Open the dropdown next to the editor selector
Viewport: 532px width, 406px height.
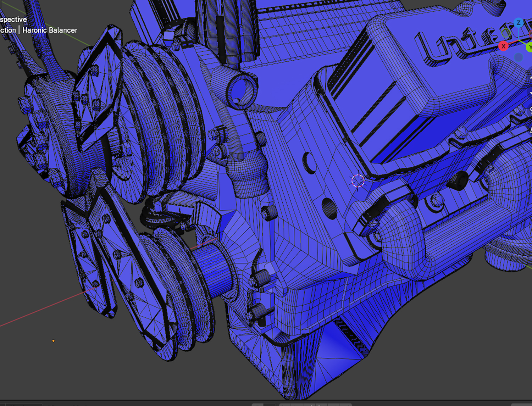click(x=25, y=405)
